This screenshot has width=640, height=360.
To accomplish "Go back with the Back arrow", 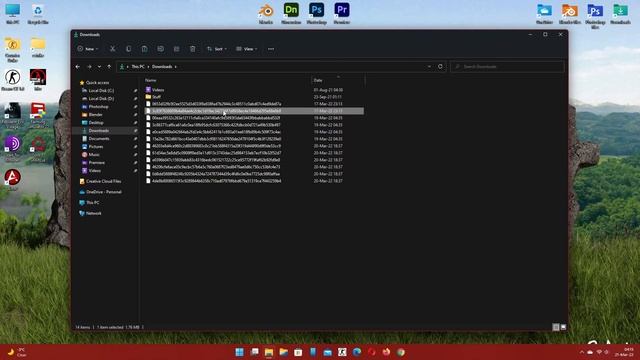I will tap(78, 67).
